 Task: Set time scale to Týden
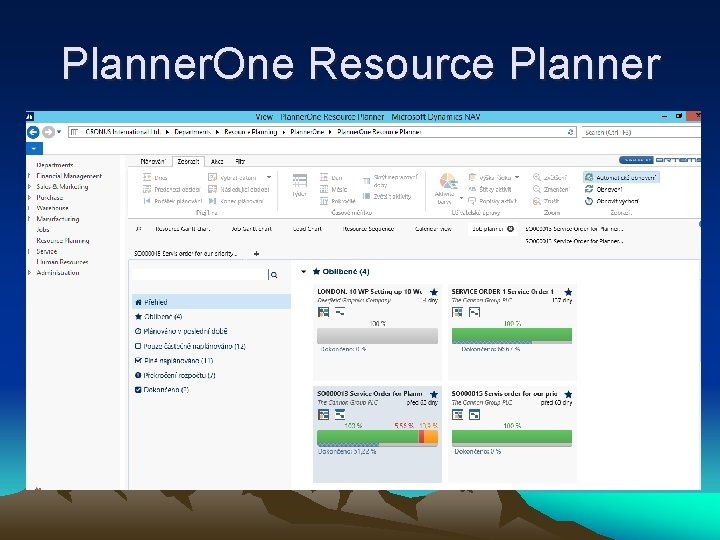(299, 186)
